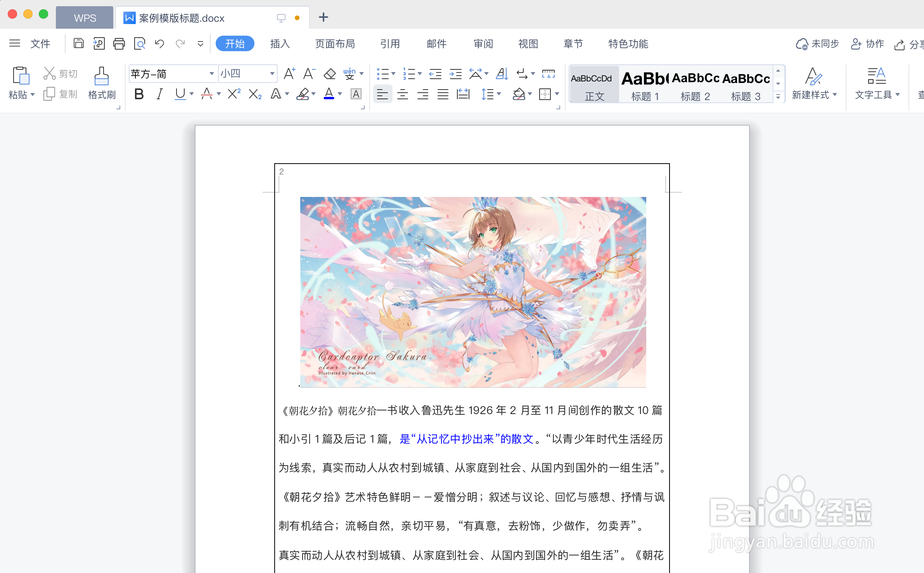
Task: Apply the 标题 2 style
Action: point(696,85)
